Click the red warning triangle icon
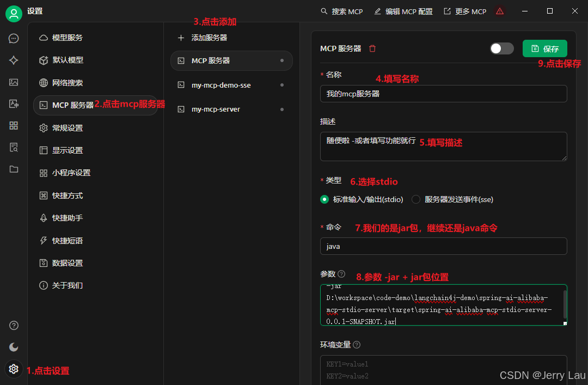Image resolution: width=588 pixels, height=385 pixels. tap(500, 11)
